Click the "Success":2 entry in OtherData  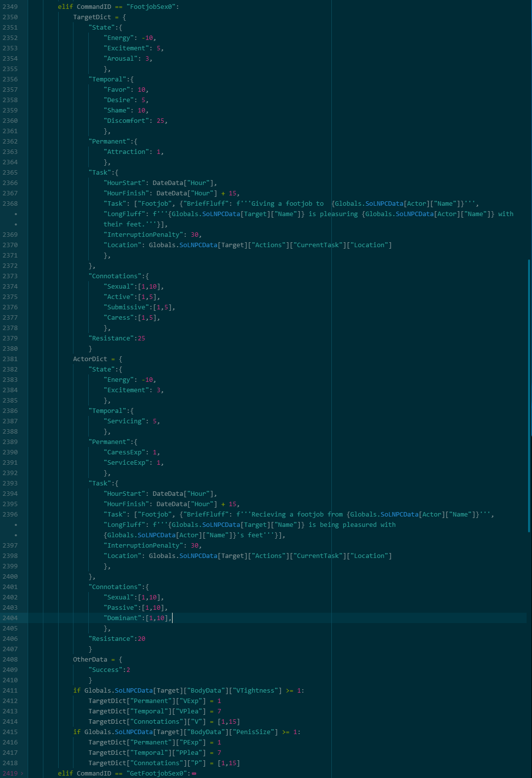click(109, 670)
